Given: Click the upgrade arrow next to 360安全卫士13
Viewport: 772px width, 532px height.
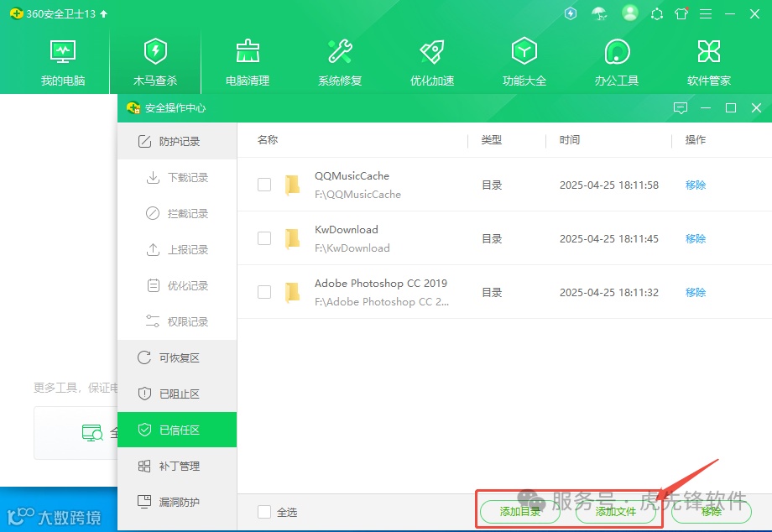Looking at the screenshot, I should 103,13.
